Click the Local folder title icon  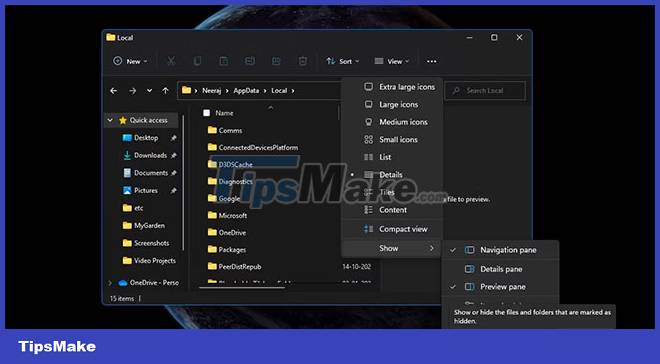pyautogui.click(x=111, y=37)
